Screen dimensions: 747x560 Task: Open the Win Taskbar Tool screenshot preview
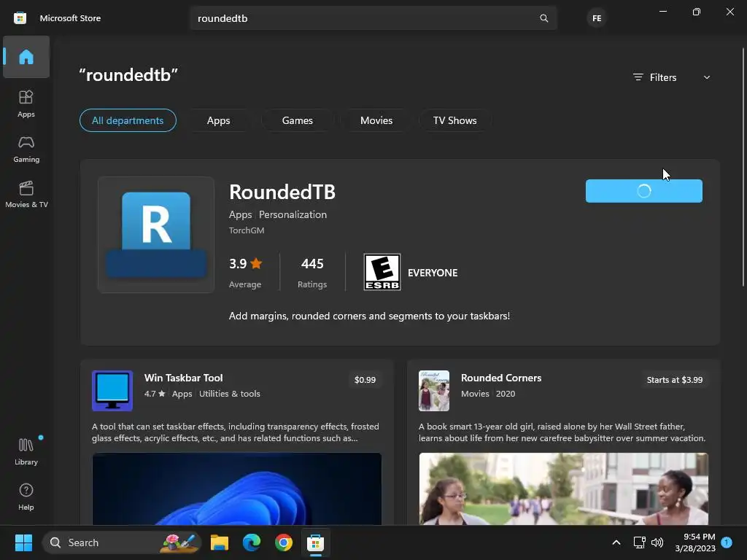237,489
